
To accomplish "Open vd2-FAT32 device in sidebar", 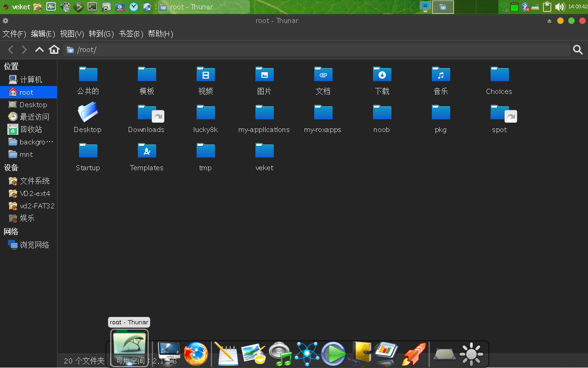I will (x=28, y=206).
